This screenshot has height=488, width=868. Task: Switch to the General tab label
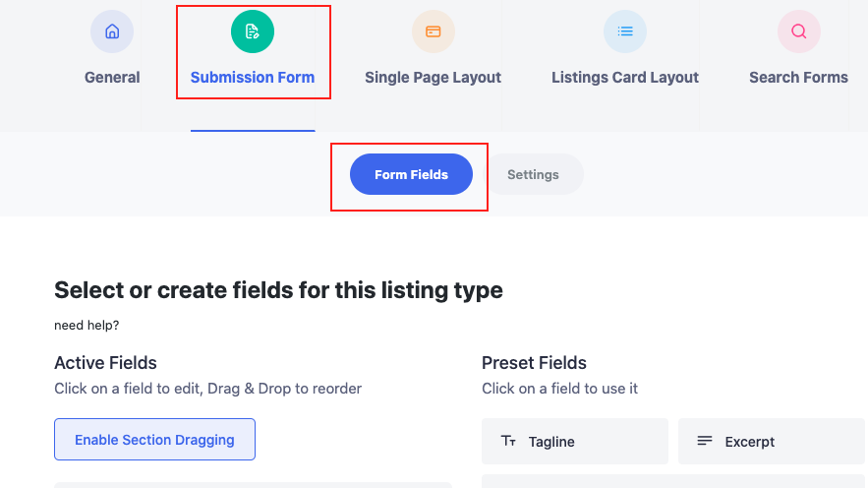click(112, 77)
